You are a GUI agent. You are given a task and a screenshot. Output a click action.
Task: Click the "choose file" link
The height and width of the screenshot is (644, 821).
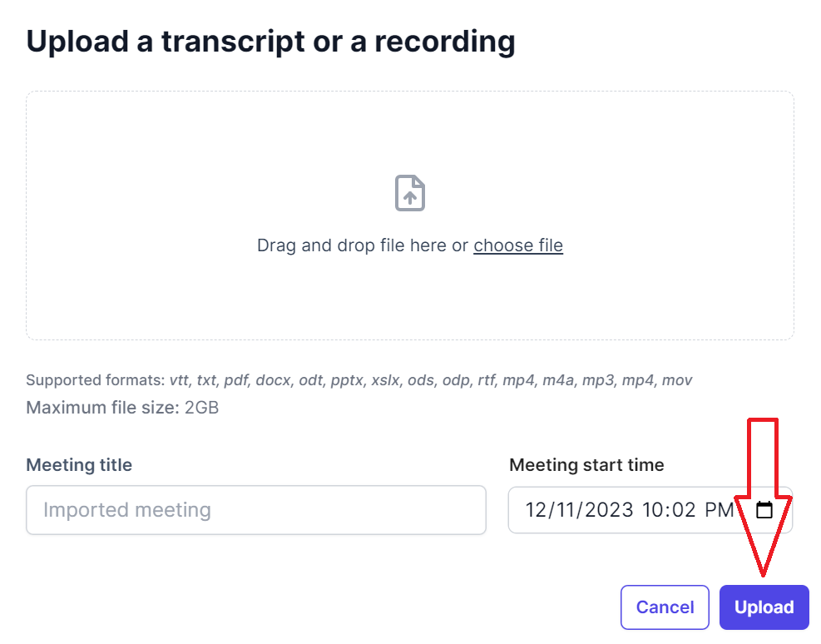pos(518,245)
